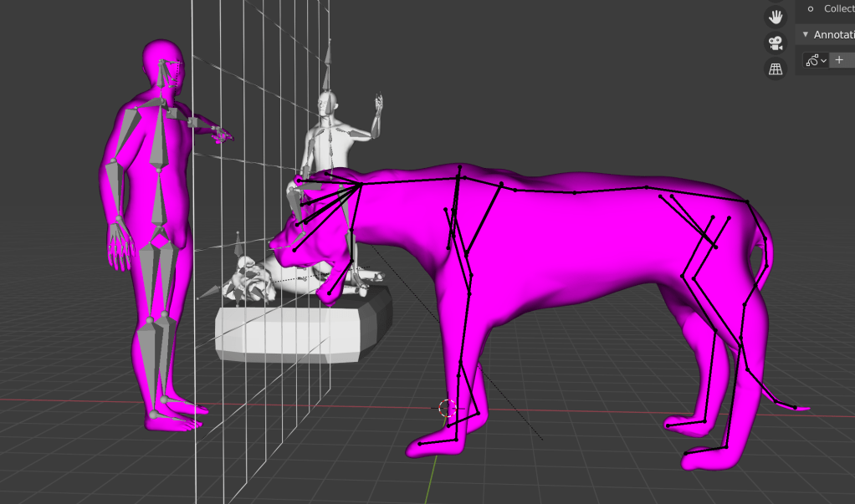Click the hand-shaped pan view icon
Screen dimensions: 855x504
pos(776,17)
